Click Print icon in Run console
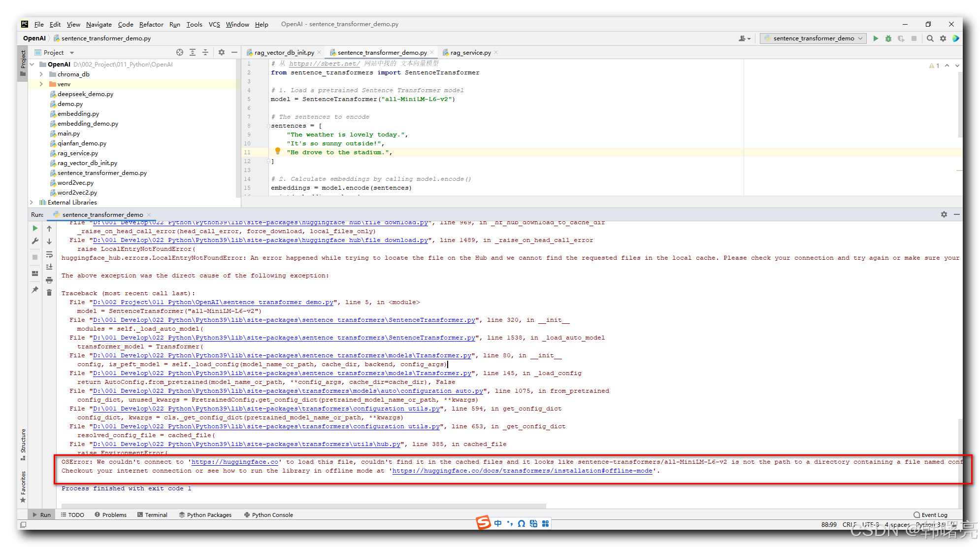 point(49,280)
